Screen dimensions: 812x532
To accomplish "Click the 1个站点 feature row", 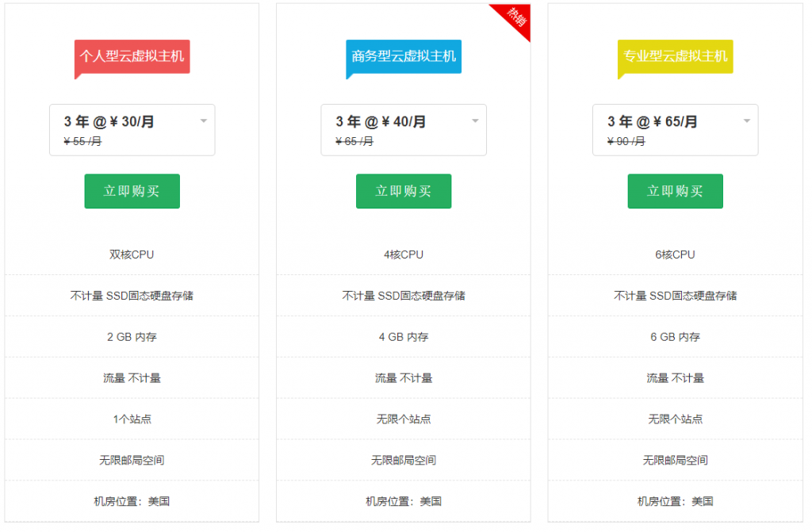I will (132, 419).
